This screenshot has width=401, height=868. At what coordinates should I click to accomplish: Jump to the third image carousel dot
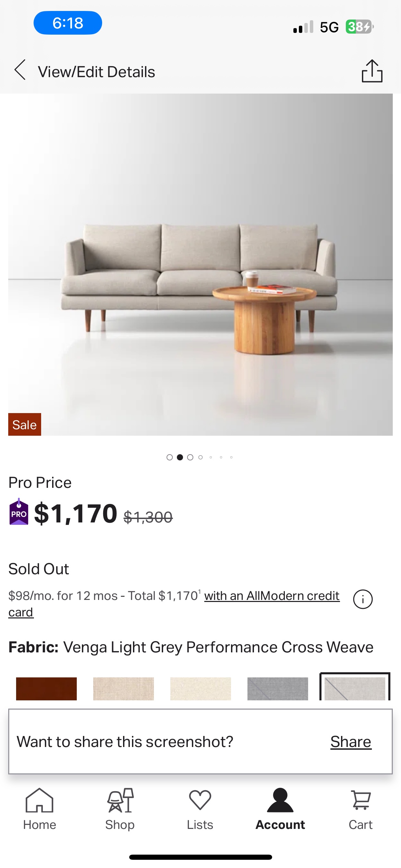(x=190, y=457)
